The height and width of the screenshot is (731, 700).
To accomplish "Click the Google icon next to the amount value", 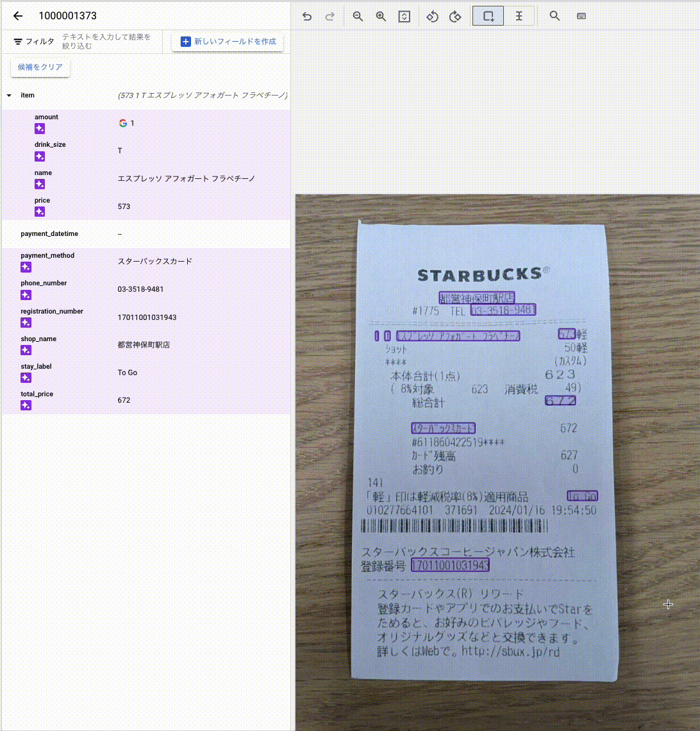I will coord(122,122).
